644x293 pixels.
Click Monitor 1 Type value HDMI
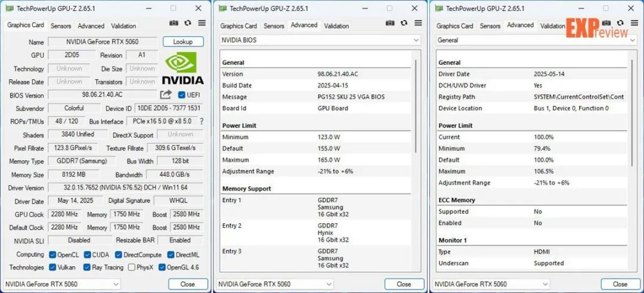[x=541, y=252]
